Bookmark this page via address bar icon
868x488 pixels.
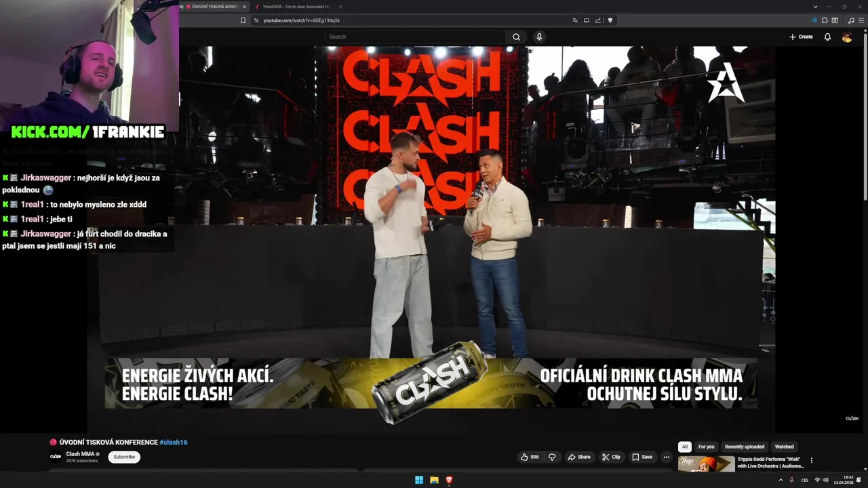[x=243, y=20]
